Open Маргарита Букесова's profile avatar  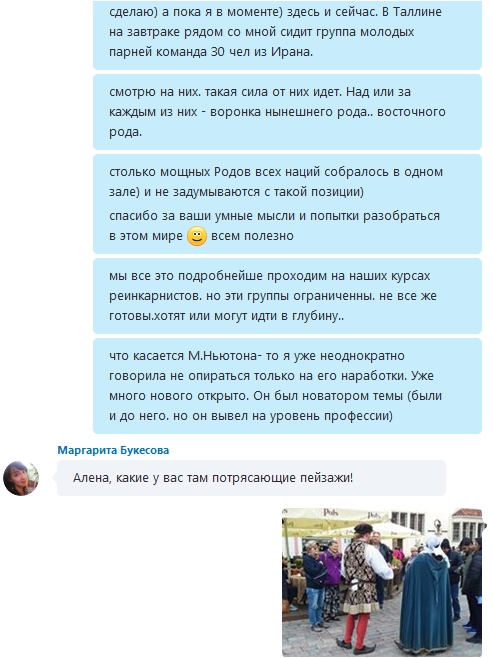click(21, 478)
